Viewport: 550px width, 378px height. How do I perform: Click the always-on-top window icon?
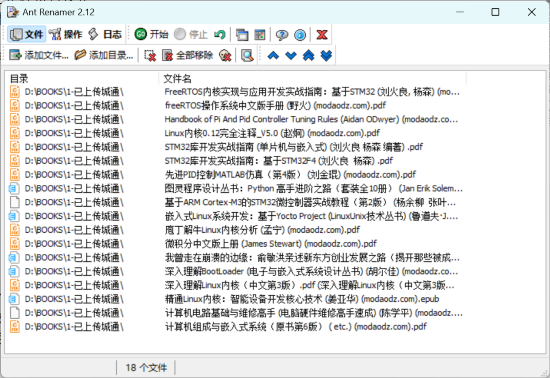242,35
